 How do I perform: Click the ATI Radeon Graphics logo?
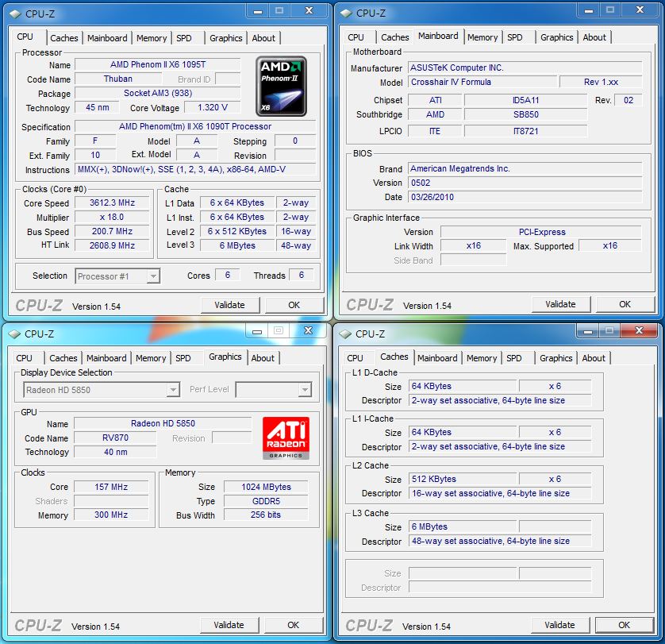pos(286,438)
